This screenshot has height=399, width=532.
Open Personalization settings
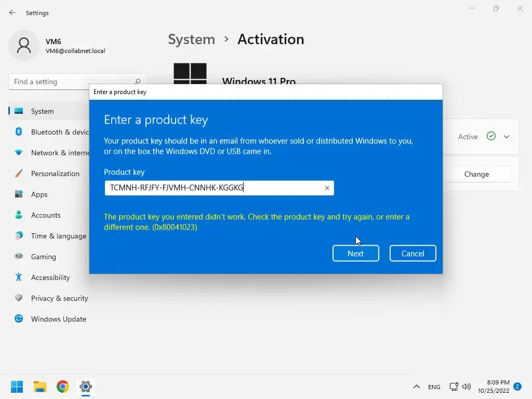pos(49,174)
